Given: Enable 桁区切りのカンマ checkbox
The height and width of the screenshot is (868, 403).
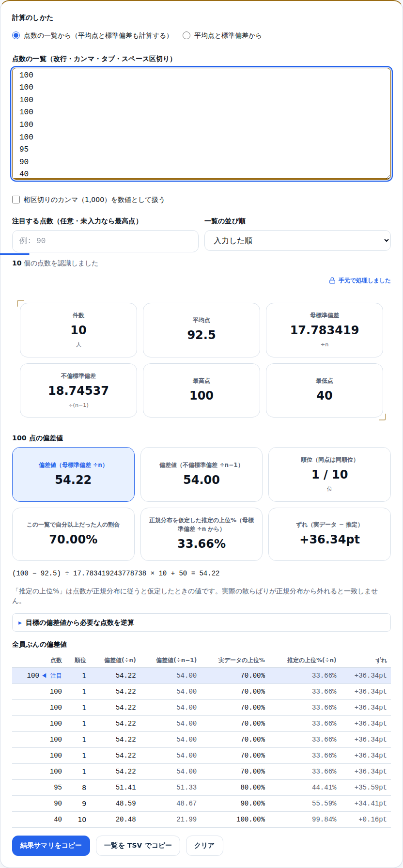Looking at the screenshot, I should pos(16,200).
